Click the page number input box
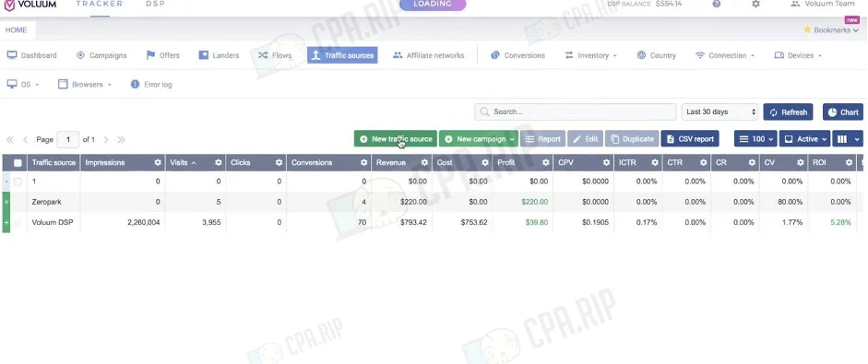This screenshot has width=868, height=364. point(68,140)
